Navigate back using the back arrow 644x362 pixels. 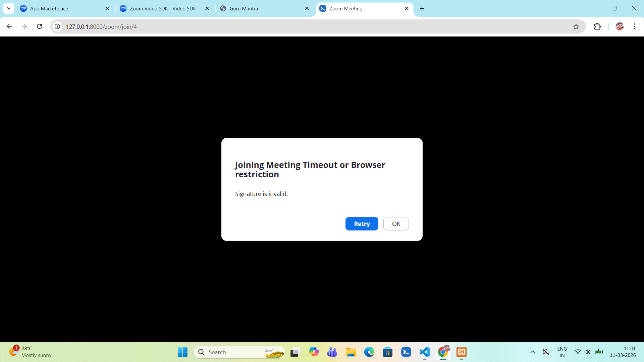tap(9, 26)
